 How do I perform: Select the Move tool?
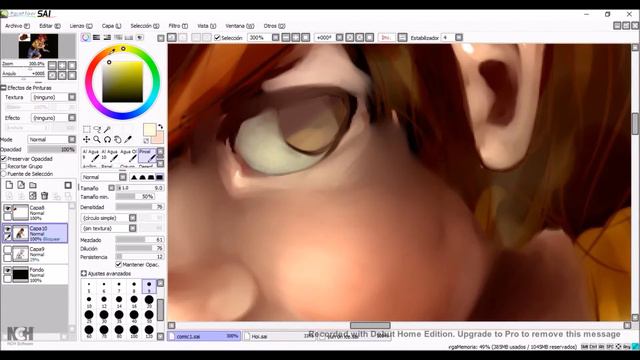87,140
